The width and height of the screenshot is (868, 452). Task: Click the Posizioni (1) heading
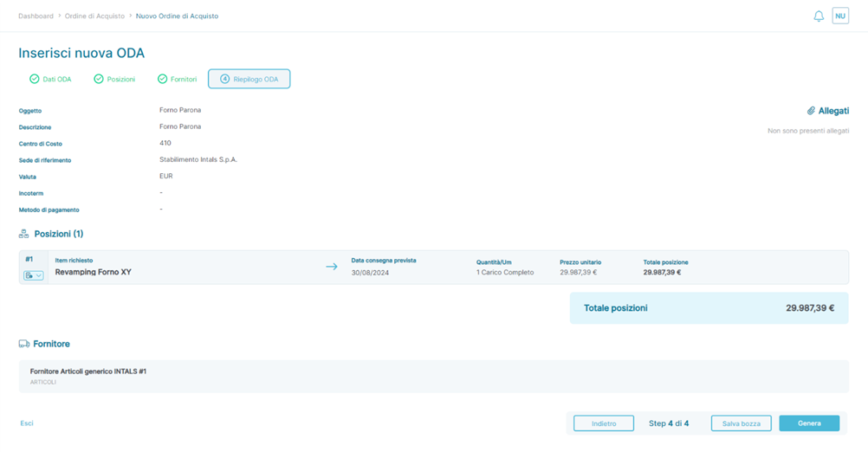tap(59, 234)
